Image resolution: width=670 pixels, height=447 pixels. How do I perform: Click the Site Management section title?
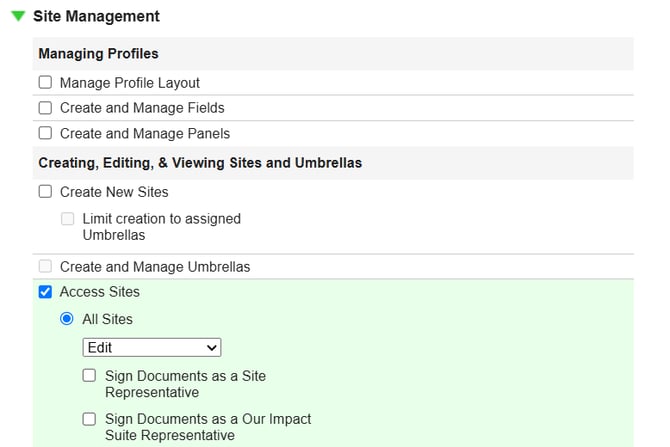pos(96,17)
